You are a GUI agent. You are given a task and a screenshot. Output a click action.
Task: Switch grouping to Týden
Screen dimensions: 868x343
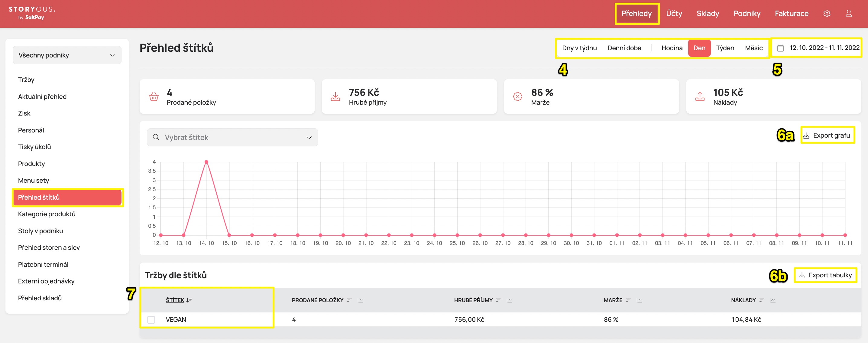coord(725,48)
